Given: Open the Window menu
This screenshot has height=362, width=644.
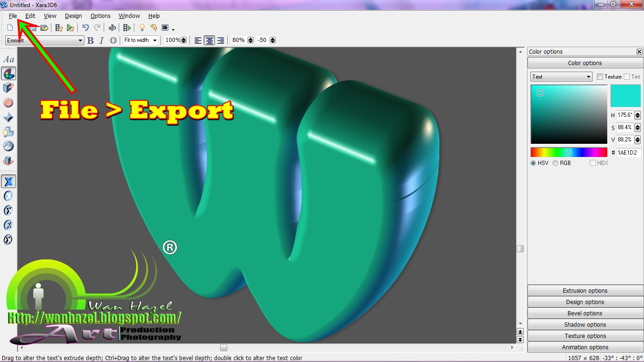Looking at the screenshot, I should pos(129,16).
